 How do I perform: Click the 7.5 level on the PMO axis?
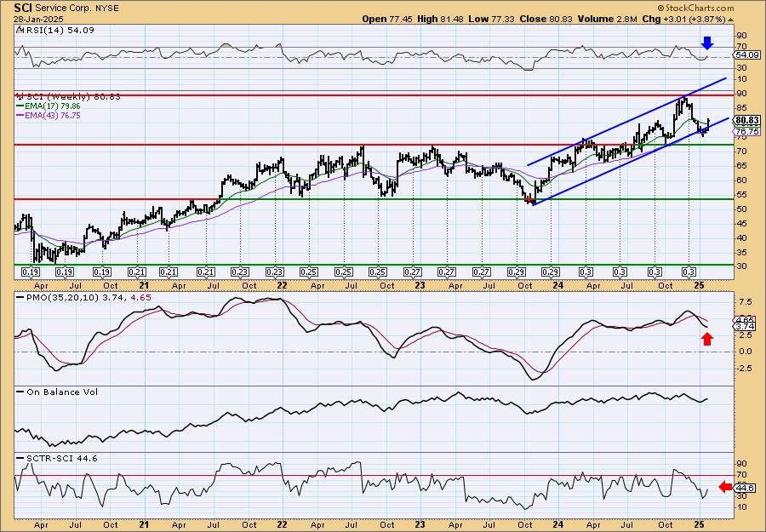(x=744, y=301)
